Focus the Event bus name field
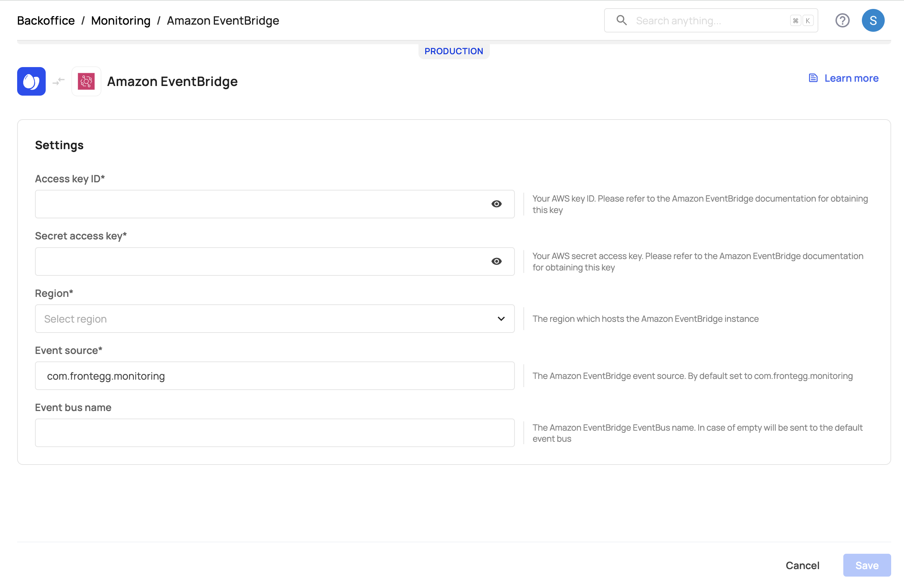904x588 pixels. pos(274,433)
